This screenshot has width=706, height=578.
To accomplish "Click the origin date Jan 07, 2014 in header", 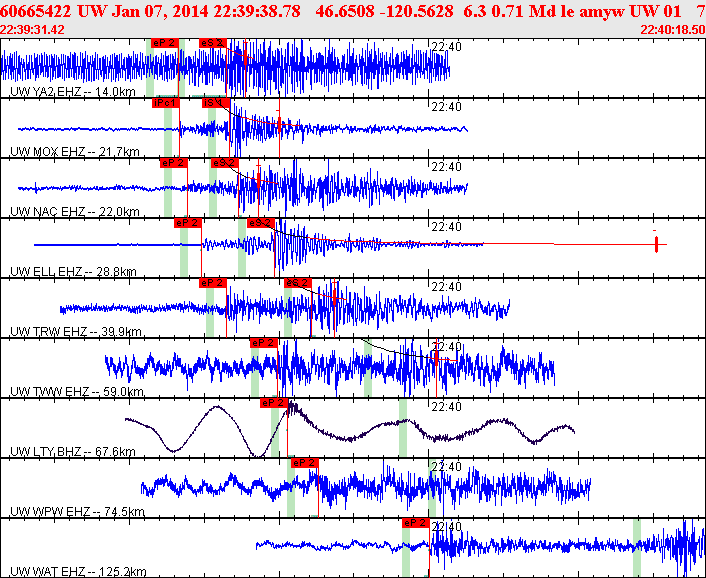I will (159, 11).
